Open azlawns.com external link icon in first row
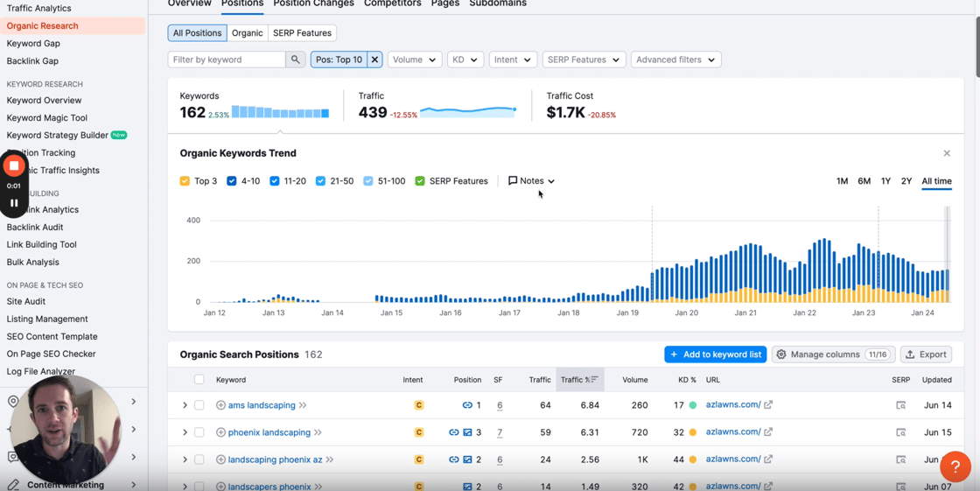980x491 pixels. [x=768, y=405]
